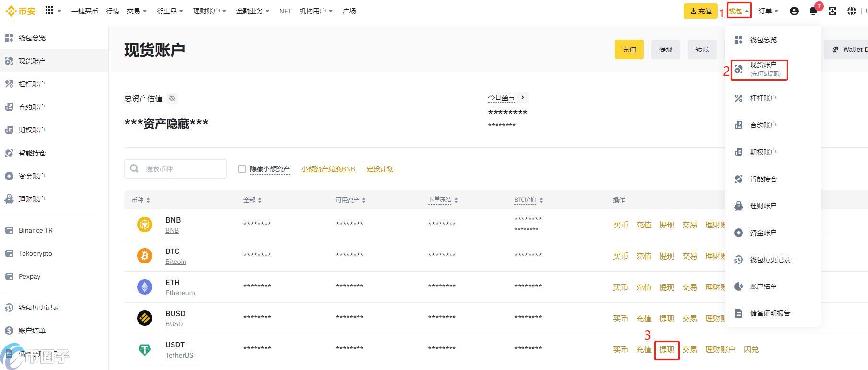Click Ethereum name link under ETH
The width and height of the screenshot is (868, 370).
pyautogui.click(x=180, y=293)
